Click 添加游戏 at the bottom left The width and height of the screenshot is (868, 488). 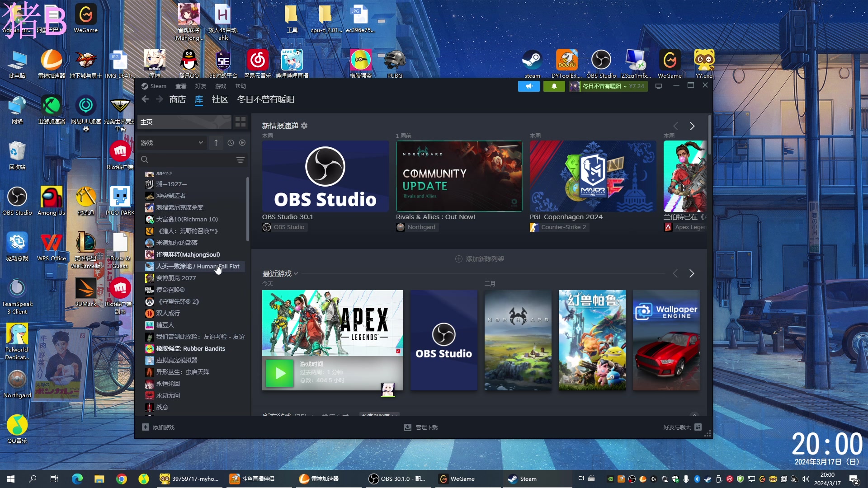click(x=158, y=427)
